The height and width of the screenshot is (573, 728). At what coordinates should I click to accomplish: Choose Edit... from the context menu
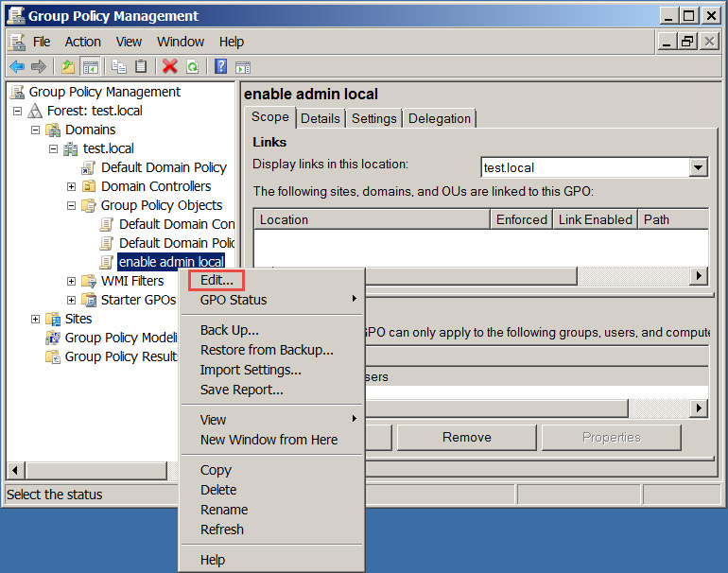pos(271,281)
